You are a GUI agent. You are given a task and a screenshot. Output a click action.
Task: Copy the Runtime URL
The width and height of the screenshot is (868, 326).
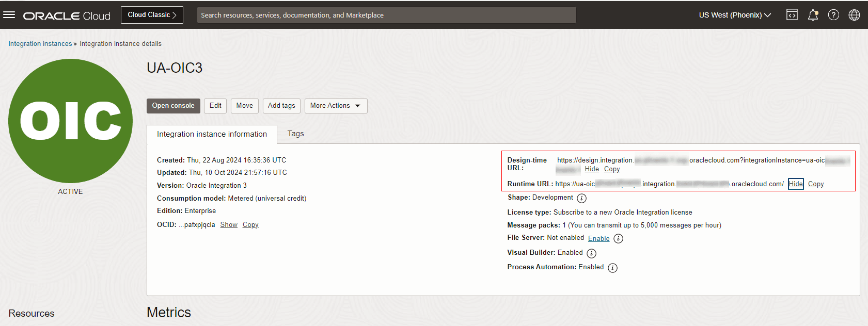pyautogui.click(x=816, y=184)
